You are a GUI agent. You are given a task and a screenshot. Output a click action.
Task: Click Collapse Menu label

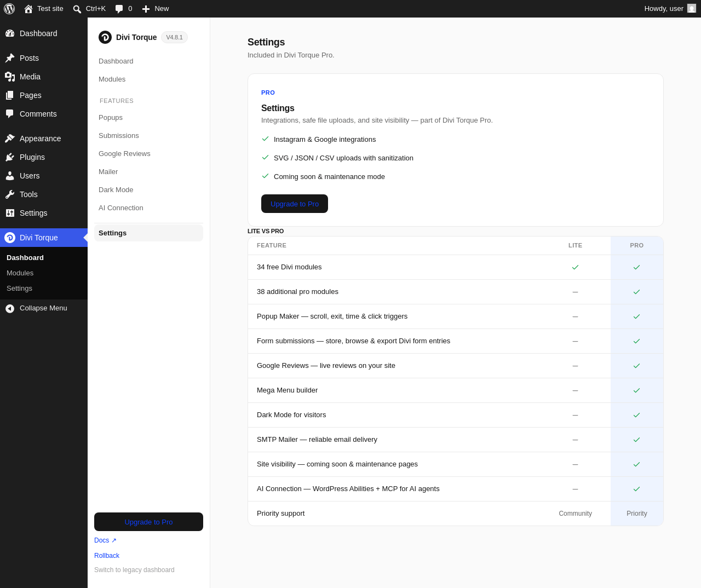click(x=43, y=308)
